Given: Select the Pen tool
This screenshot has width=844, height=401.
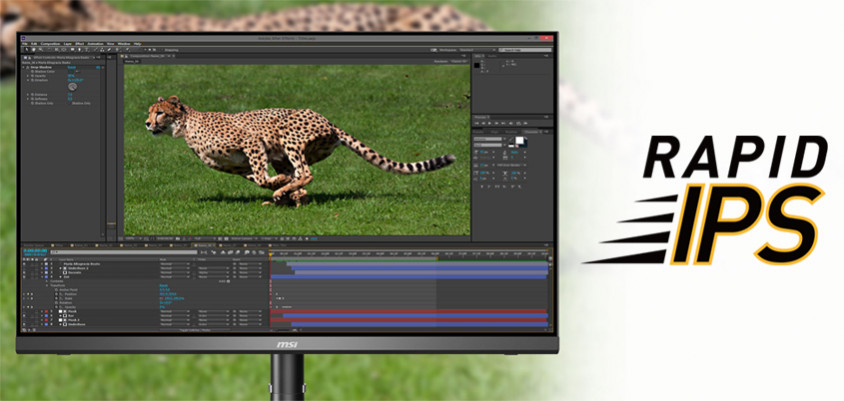Looking at the screenshot, I should pos(79,50).
